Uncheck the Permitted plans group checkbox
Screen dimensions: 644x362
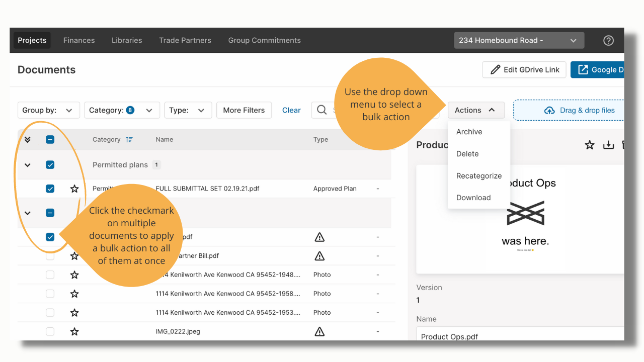click(x=50, y=165)
